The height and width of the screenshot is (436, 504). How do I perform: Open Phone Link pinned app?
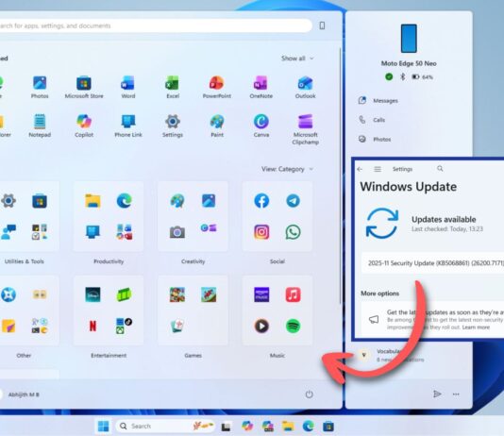pos(128,126)
